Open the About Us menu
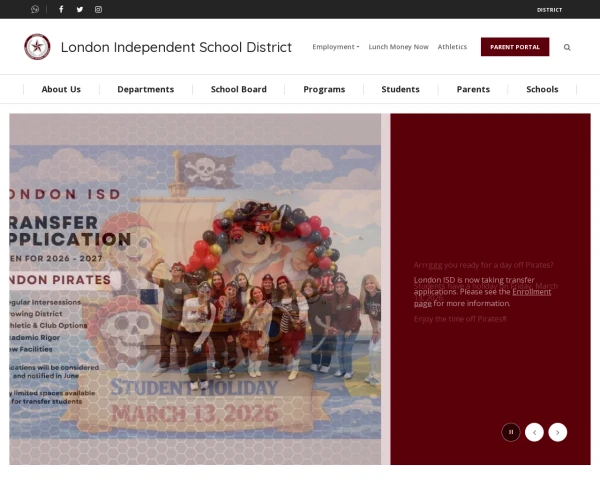The width and height of the screenshot is (600, 480). click(x=61, y=89)
